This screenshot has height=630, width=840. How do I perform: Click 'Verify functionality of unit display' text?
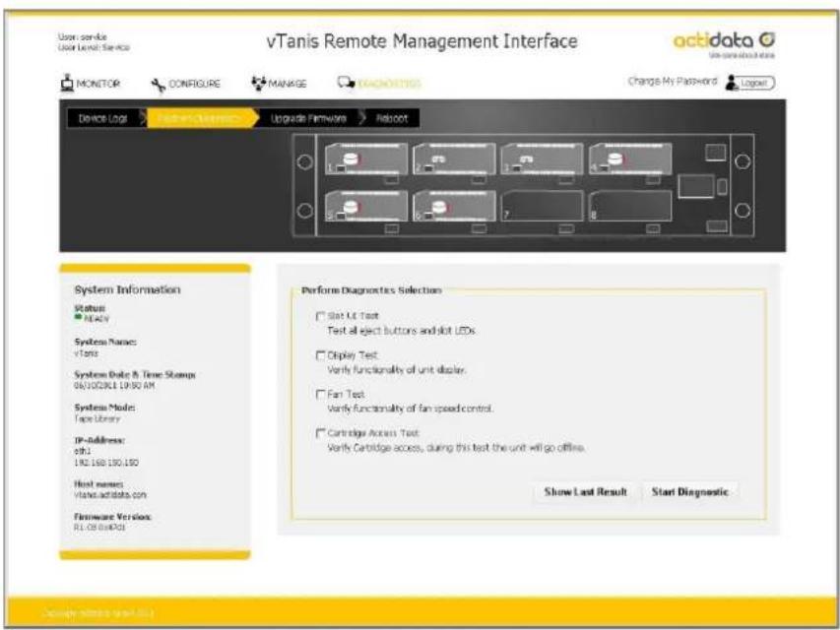[x=397, y=370]
